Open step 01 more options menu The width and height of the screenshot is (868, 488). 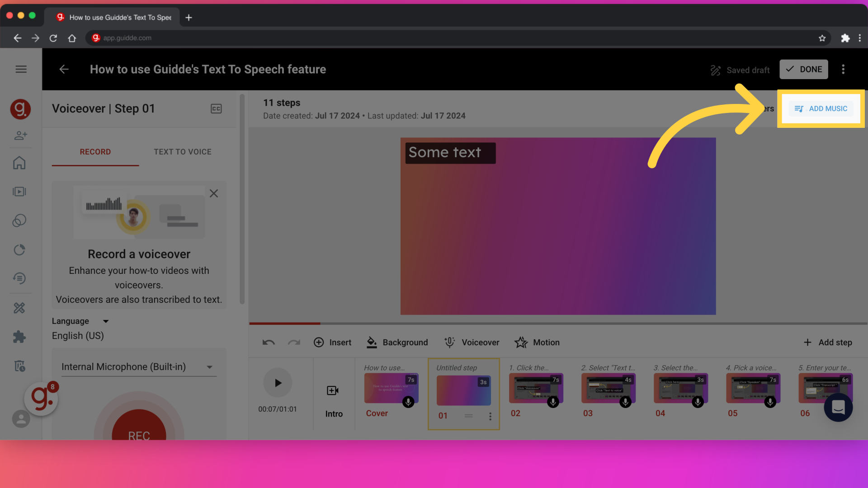pyautogui.click(x=490, y=416)
